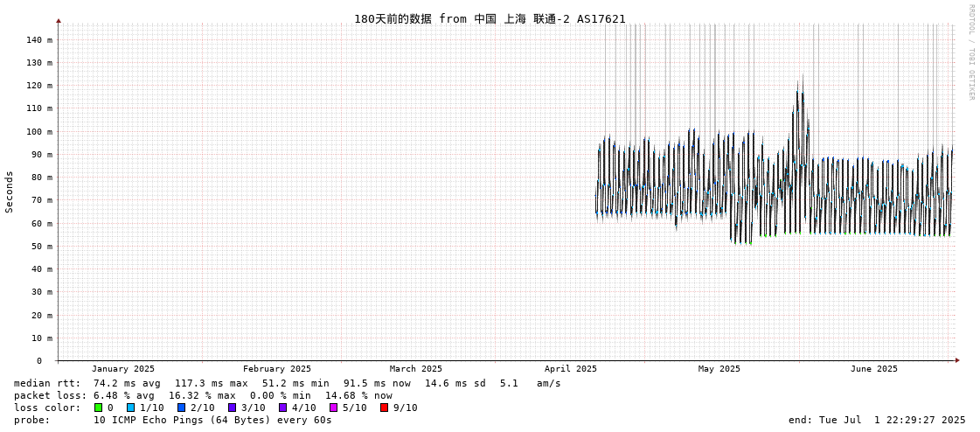
Task: Click the 130 m y-axis label
Action: point(39,62)
